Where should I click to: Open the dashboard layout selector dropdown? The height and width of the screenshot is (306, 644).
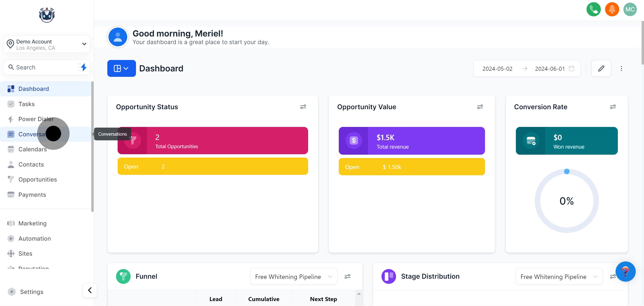(121, 68)
